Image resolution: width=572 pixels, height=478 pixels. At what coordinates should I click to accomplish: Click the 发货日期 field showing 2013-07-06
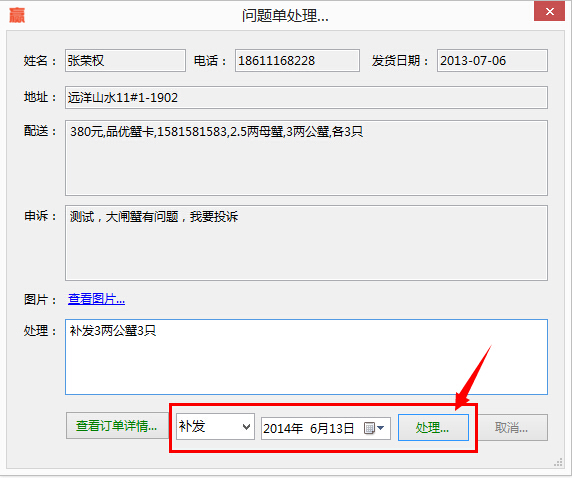click(492, 61)
